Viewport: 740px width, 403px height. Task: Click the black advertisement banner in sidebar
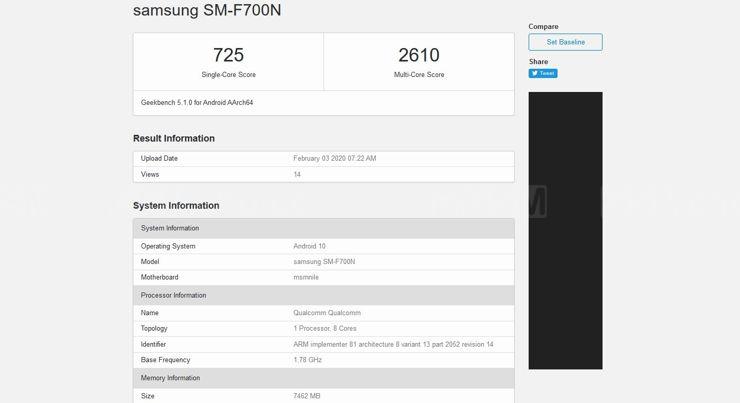coord(565,230)
